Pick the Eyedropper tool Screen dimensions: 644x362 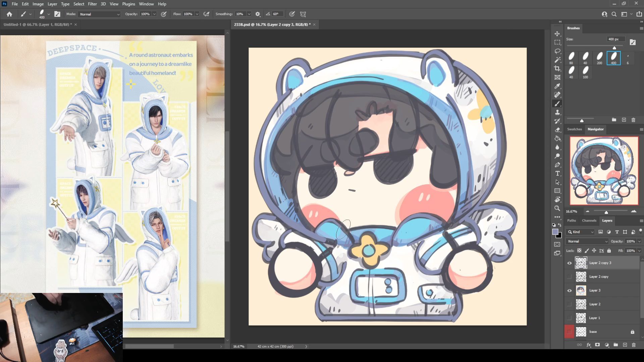pos(557,86)
